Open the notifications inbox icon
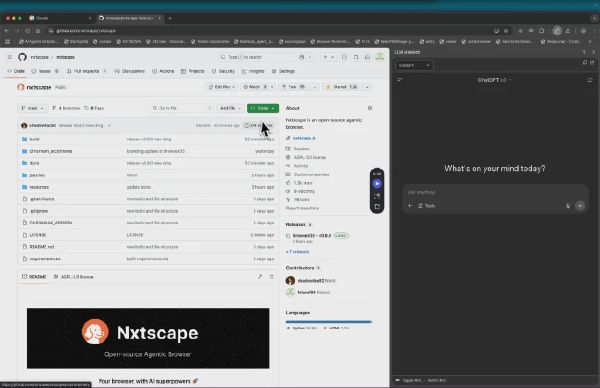This screenshot has width=600, height=388. coord(367,57)
